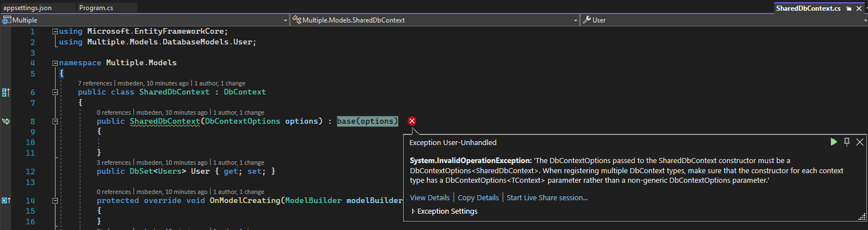The image size is (868, 230).
Task: Pin the exception popup
Action: pos(847,142)
